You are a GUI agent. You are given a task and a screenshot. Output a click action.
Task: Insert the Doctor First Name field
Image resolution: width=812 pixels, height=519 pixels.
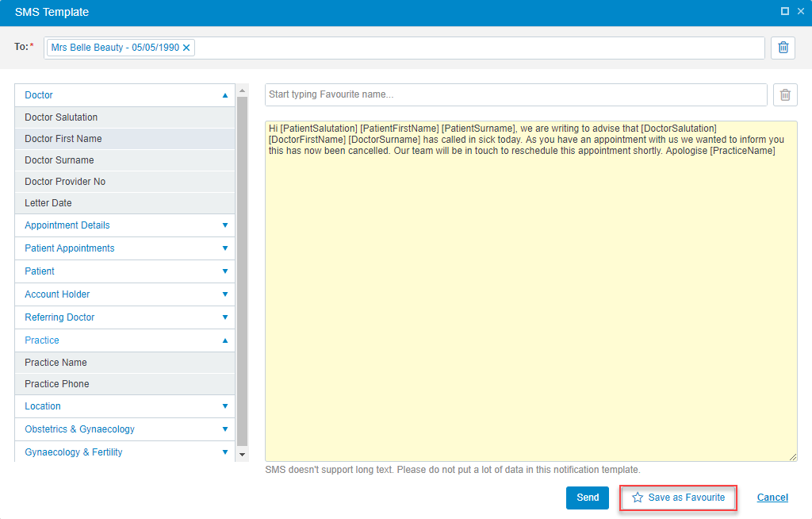pos(124,139)
